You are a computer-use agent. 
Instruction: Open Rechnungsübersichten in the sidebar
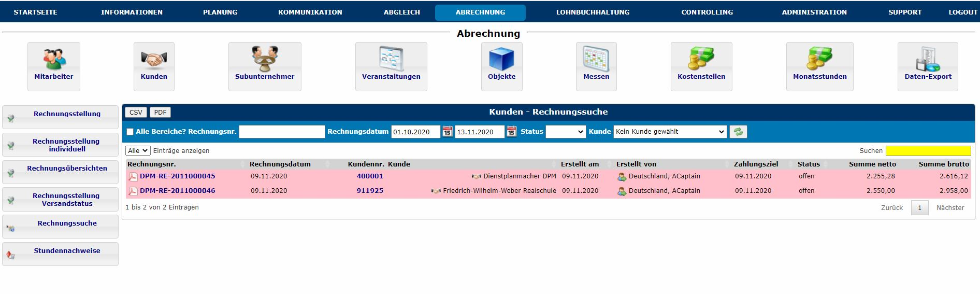point(67,169)
